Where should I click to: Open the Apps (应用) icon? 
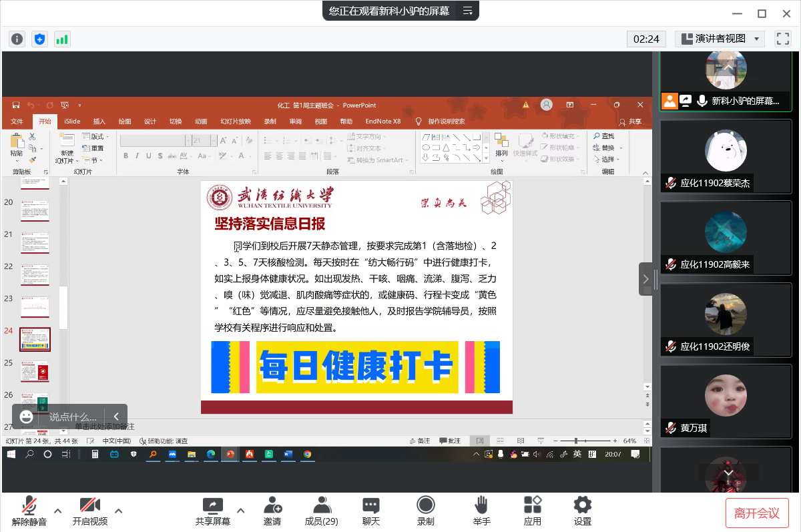click(533, 511)
